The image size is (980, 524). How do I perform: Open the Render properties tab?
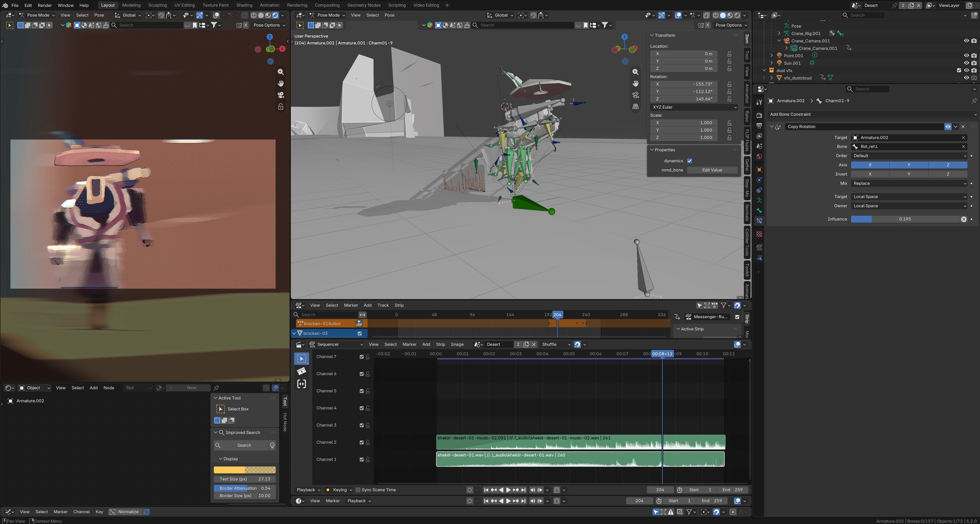click(x=759, y=115)
